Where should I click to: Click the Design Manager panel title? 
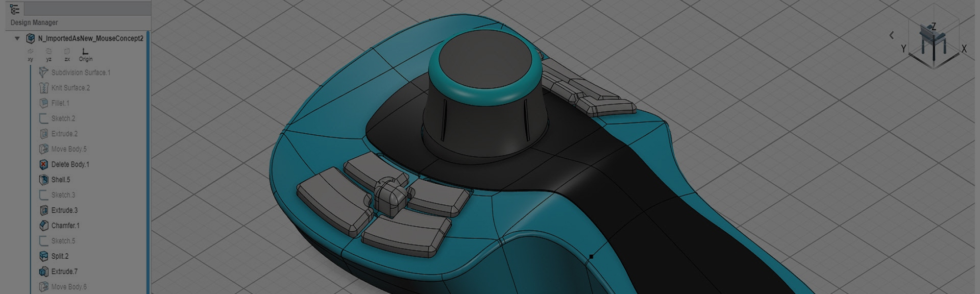(x=34, y=23)
